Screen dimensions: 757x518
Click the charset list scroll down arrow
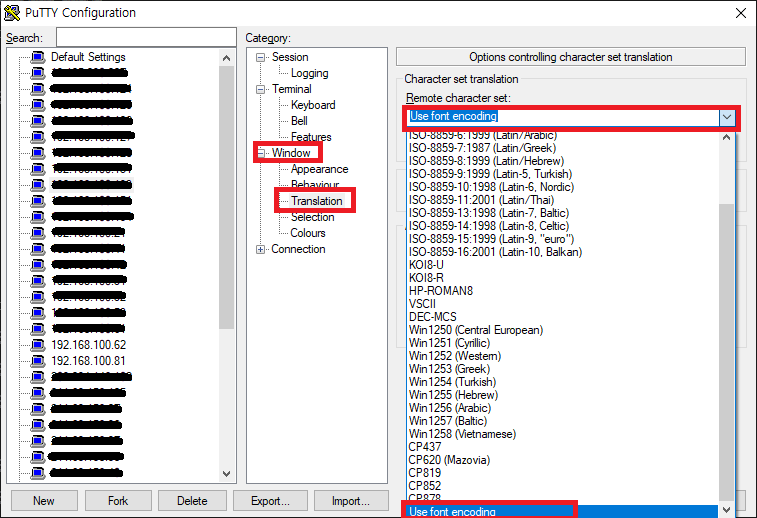click(727, 509)
